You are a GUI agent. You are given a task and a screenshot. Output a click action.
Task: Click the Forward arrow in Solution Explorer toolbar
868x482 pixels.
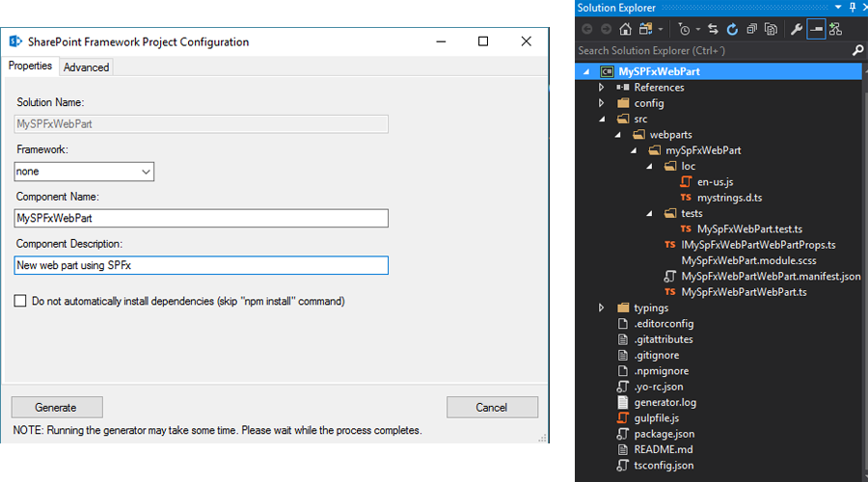(607, 29)
